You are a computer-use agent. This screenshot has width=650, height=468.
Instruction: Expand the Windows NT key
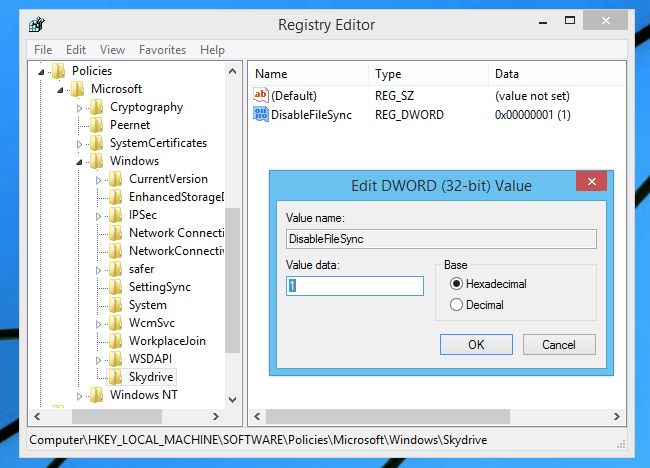point(79,396)
